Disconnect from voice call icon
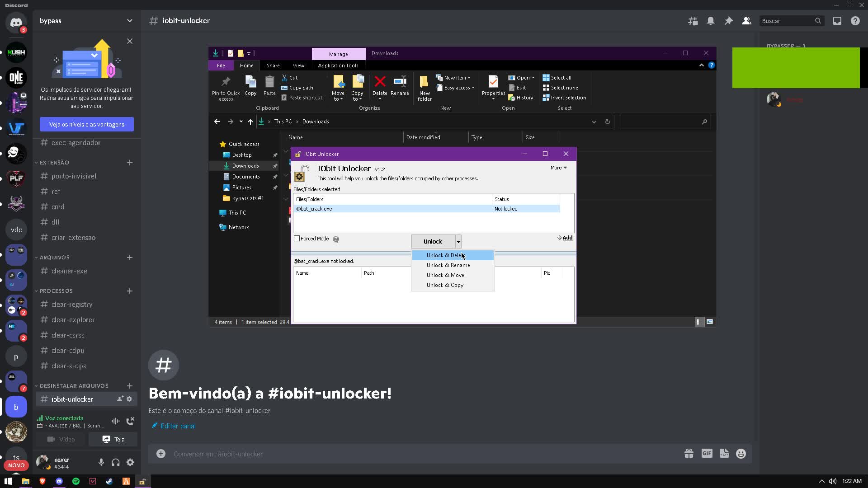Screen dimensions: 868x488 coord(130,421)
